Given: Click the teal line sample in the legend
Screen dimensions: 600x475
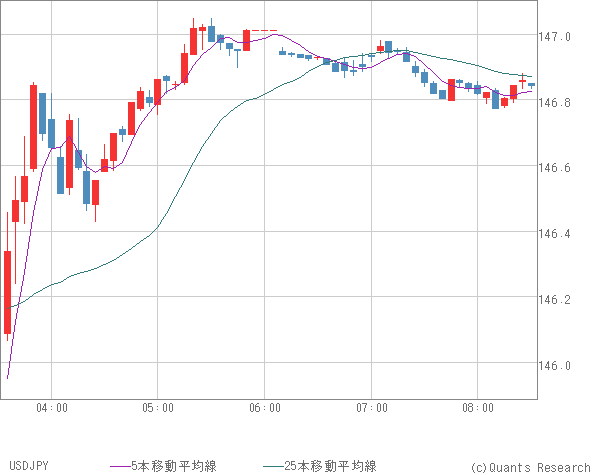Looking at the screenshot, I should pos(274,466).
